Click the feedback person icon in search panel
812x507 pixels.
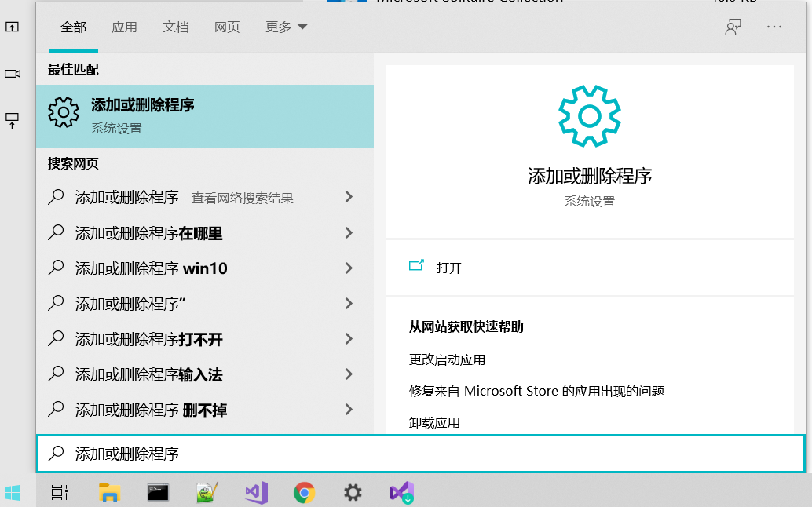tap(733, 26)
